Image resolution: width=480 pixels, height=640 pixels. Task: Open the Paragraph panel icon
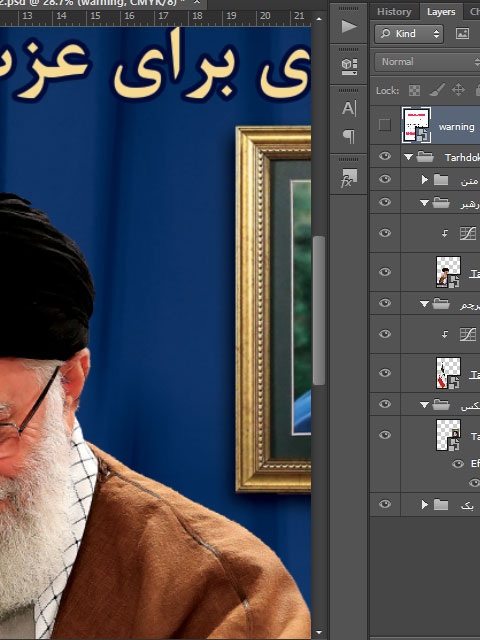[349, 136]
